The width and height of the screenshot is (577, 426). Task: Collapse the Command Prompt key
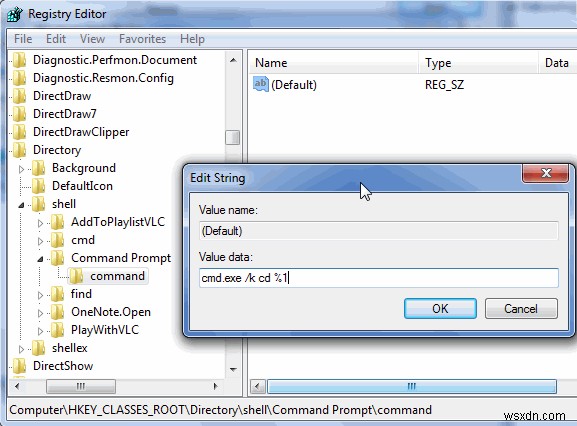click(x=40, y=259)
